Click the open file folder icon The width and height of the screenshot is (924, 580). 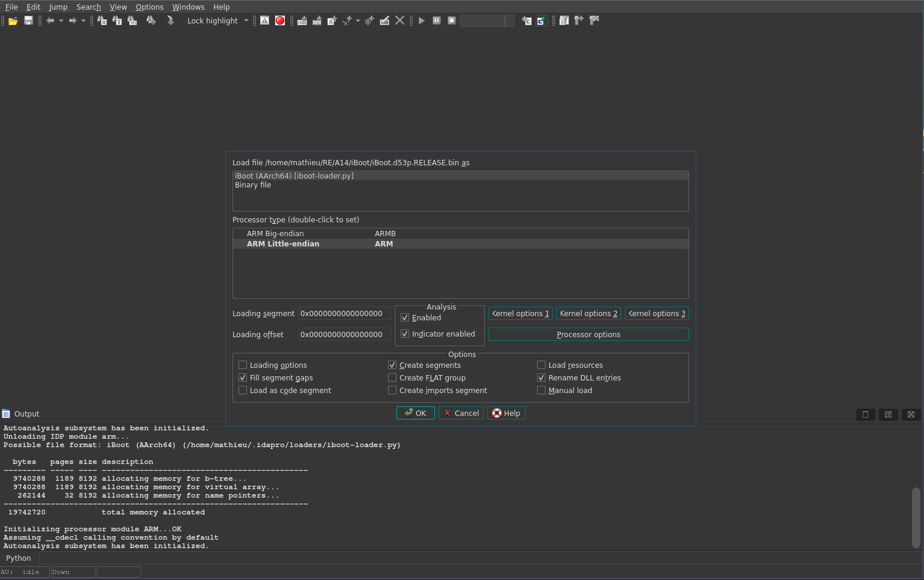click(x=13, y=20)
